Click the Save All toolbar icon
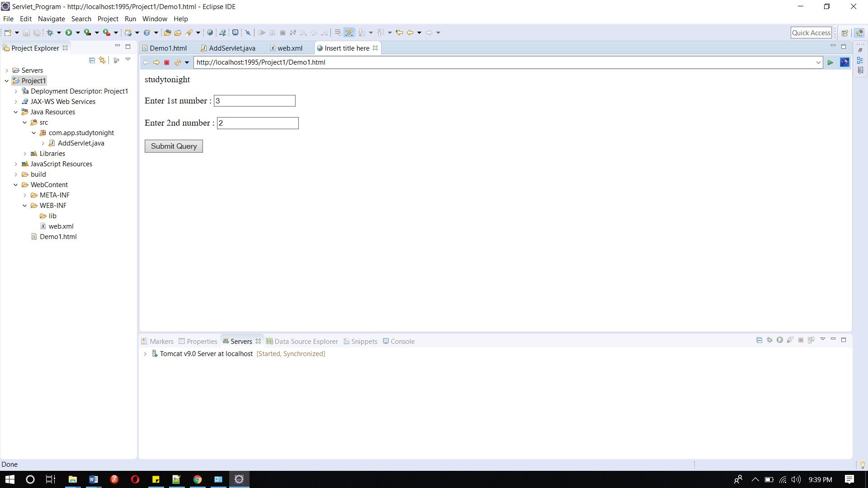 (x=37, y=33)
